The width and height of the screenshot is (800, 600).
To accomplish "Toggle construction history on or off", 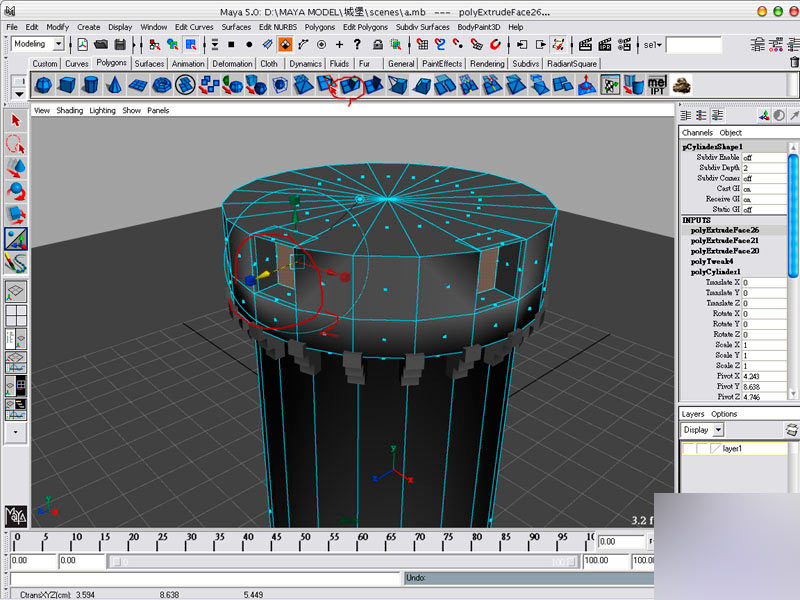I will click(558, 45).
